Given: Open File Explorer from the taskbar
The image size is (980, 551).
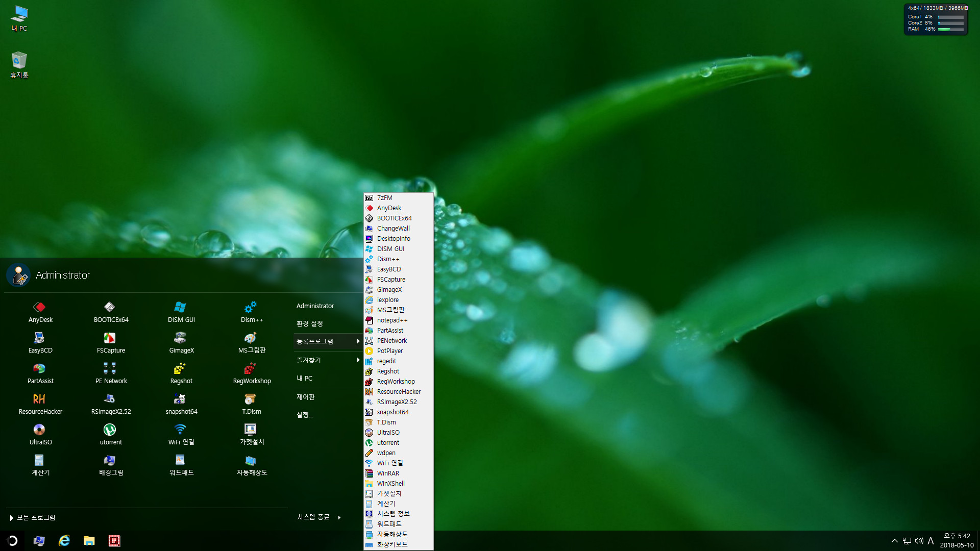Looking at the screenshot, I should [x=89, y=541].
